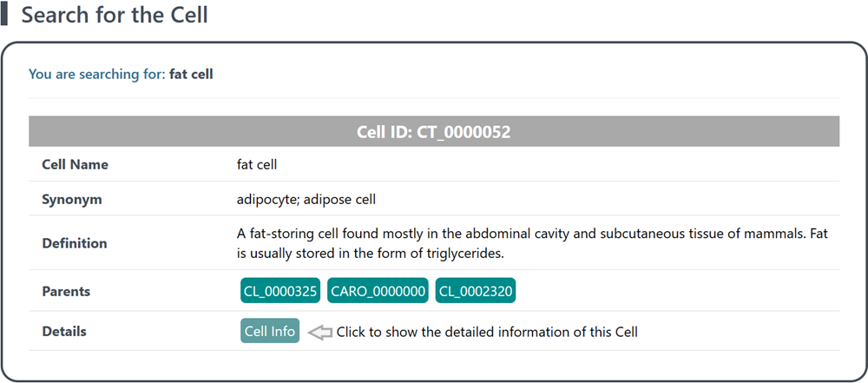Click the 'You are searching for:' text

(x=96, y=75)
